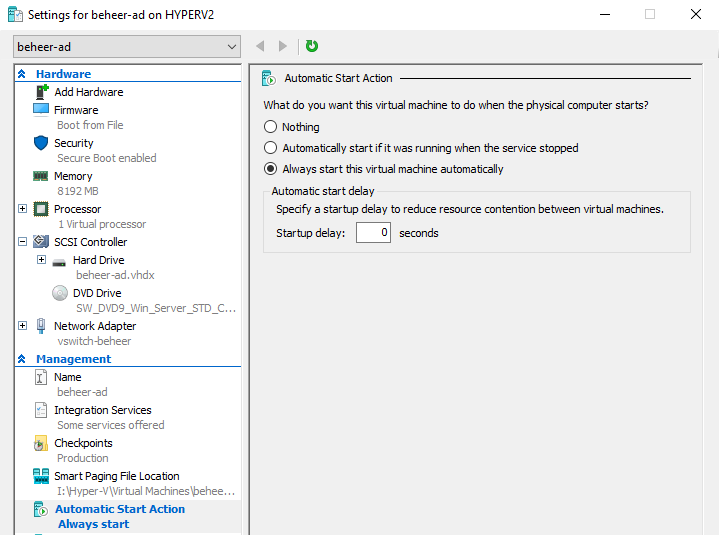Click the Name item in Management
719x535 pixels.
(68, 377)
